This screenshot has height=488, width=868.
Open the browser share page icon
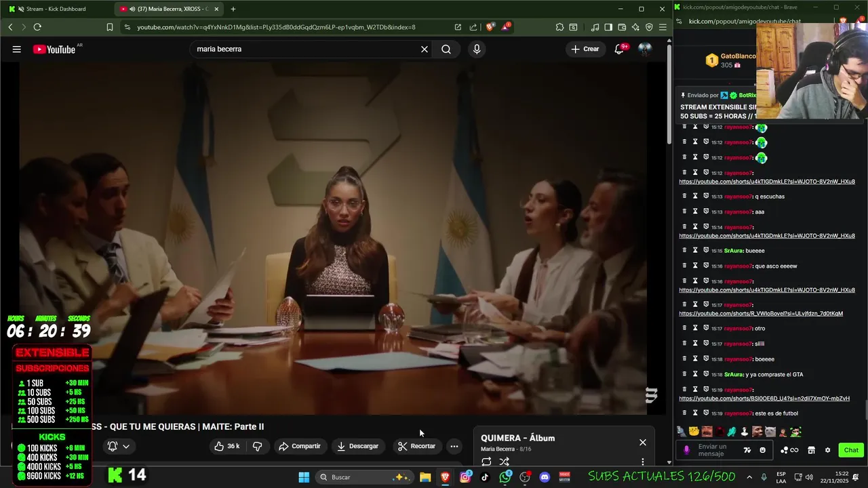(473, 27)
